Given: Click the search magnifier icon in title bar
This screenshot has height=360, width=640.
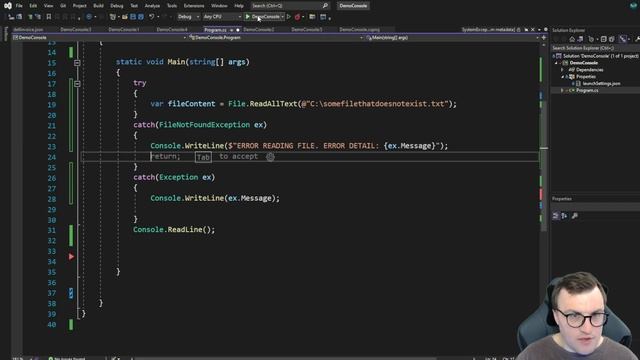Looking at the screenshot, I should 325,6.
